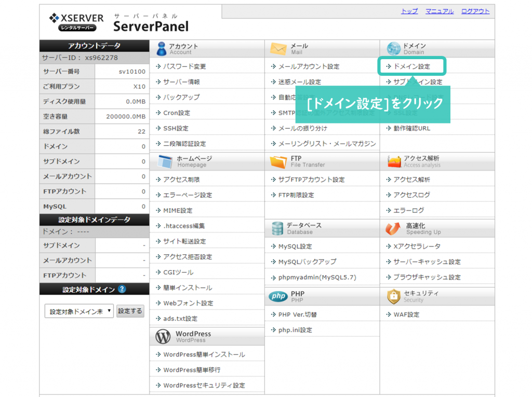Open MySQL設定
The image size is (532, 397).
(x=295, y=247)
